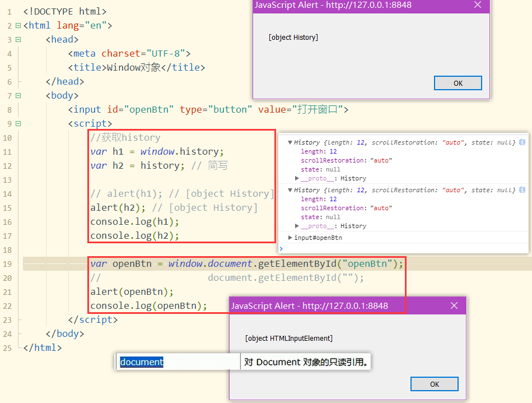Image resolution: width=532 pixels, height=403 pixels.
Task: Collapse the body tag fold on line 7
Action: [x=18, y=95]
